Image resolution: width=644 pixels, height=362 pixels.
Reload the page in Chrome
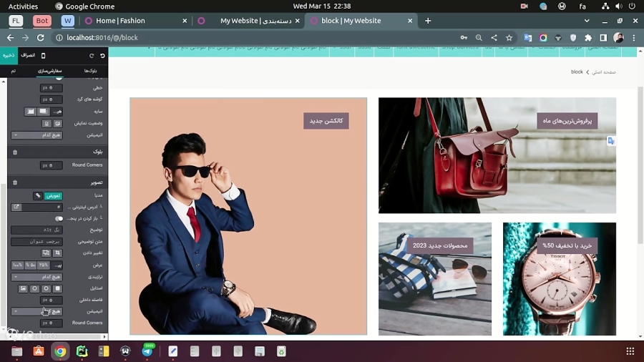click(x=40, y=38)
